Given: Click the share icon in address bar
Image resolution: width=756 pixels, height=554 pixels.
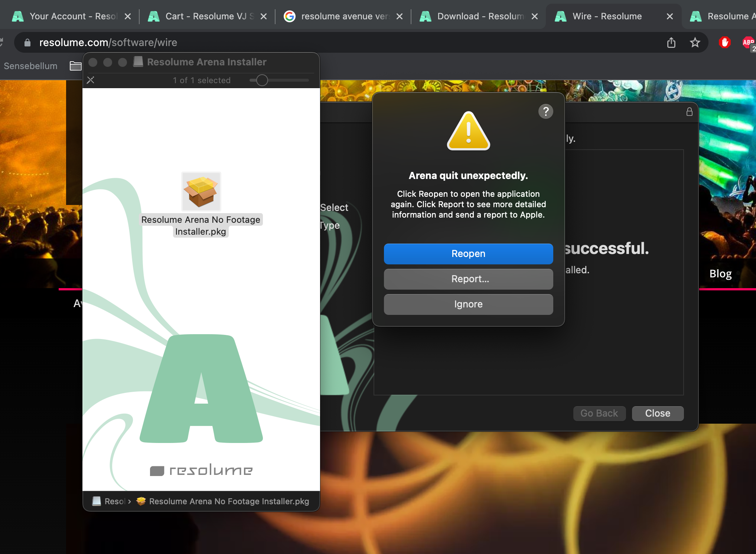Looking at the screenshot, I should 671,43.
